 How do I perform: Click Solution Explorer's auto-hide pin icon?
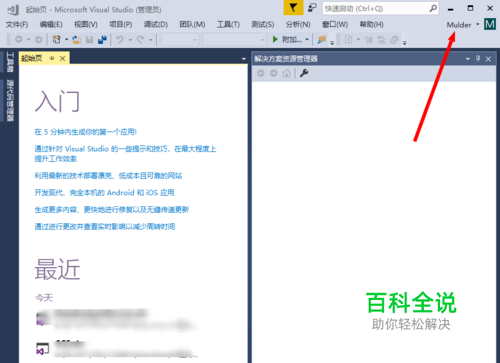478,59
